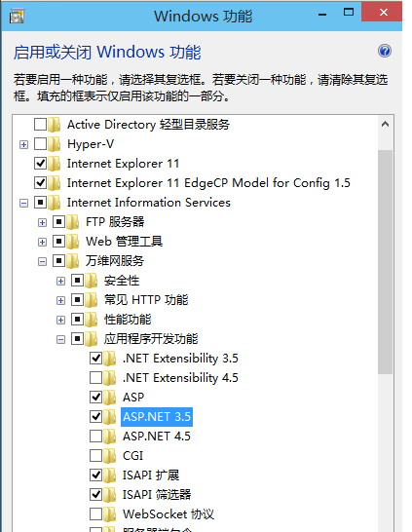Click the blue help question mark icon
The height and width of the screenshot is (532, 412).
click(385, 52)
